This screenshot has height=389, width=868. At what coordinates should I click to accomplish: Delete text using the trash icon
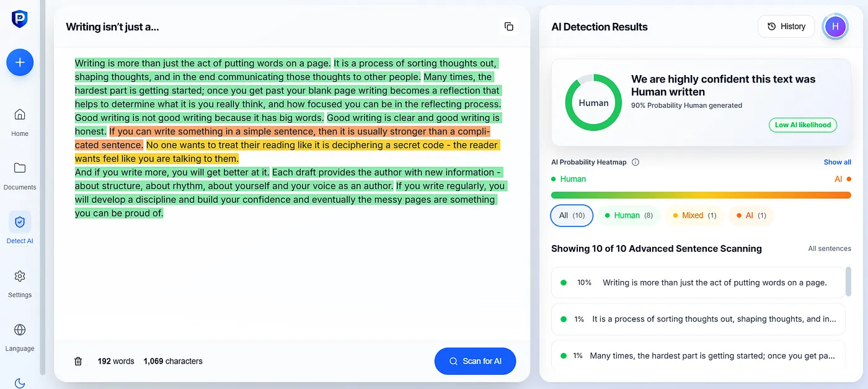click(78, 361)
